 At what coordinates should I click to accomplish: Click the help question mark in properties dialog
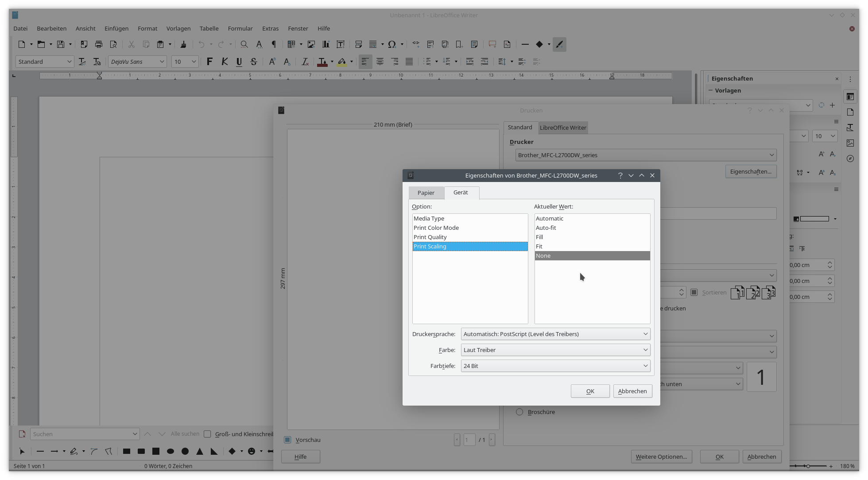620,175
